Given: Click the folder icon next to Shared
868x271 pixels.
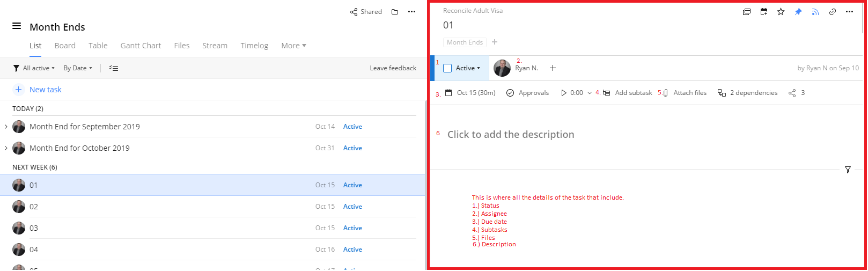Looking at the screenshot, I should pyautogui.click(x=395, y=12).
